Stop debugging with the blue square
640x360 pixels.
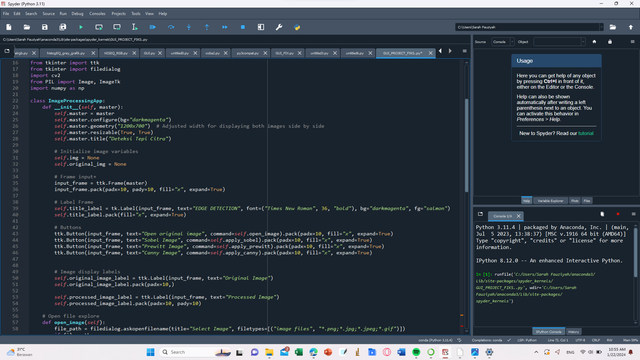pos(243,27)
